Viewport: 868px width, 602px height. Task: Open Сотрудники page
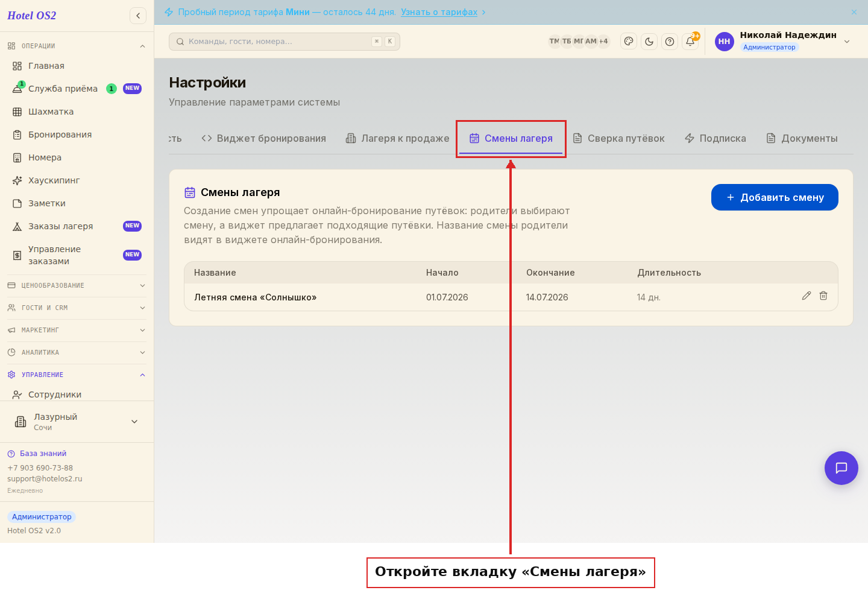coord(77,394)
